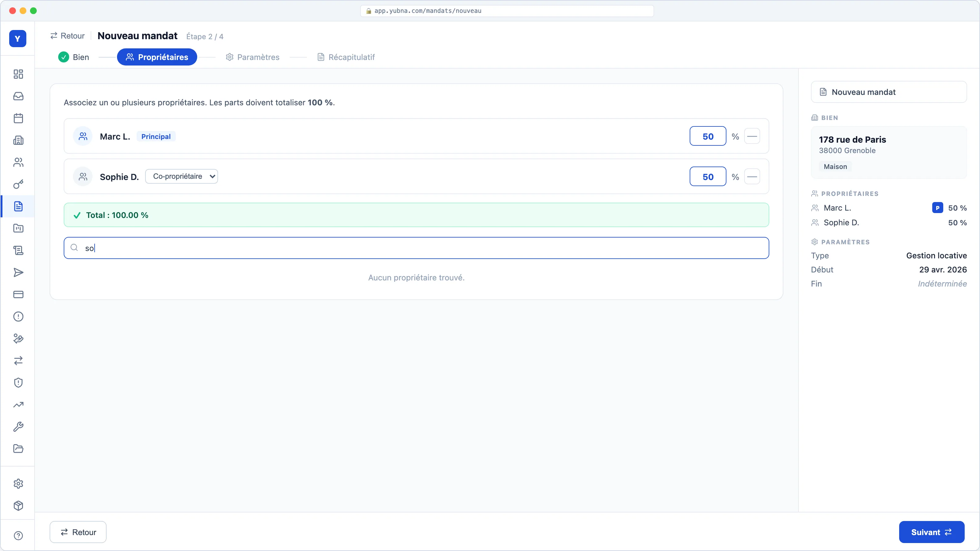Viewport: 980px width, 551px height.
Task: Click the 29 avr. 2026 start date
Action: pos(943,270)
